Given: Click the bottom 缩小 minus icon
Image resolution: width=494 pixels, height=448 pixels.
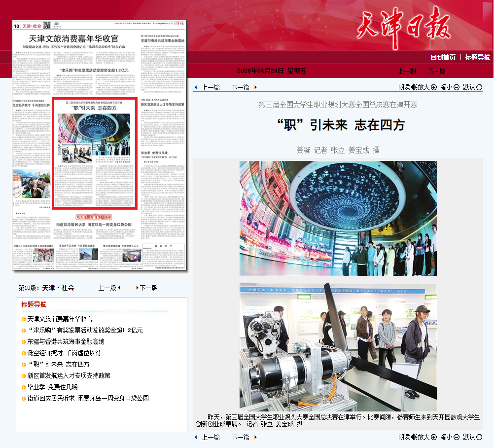Looking at the screenshot, I should point(457,437).
